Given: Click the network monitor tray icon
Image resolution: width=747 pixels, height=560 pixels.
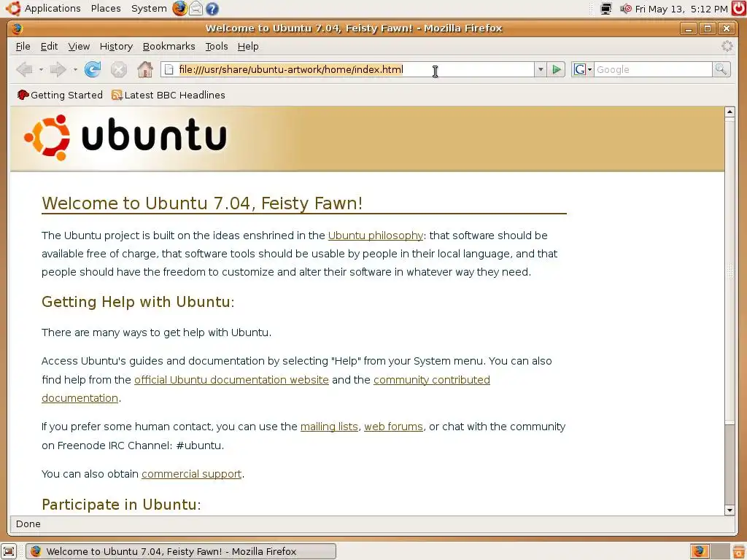Looking at the screenshot, I should [x=606, y=9].
